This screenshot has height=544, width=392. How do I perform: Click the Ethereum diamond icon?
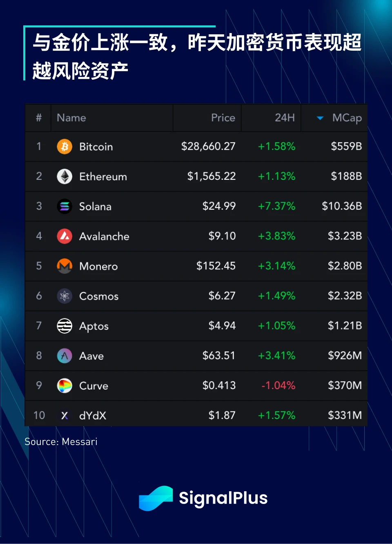click(x=65, y=177)
